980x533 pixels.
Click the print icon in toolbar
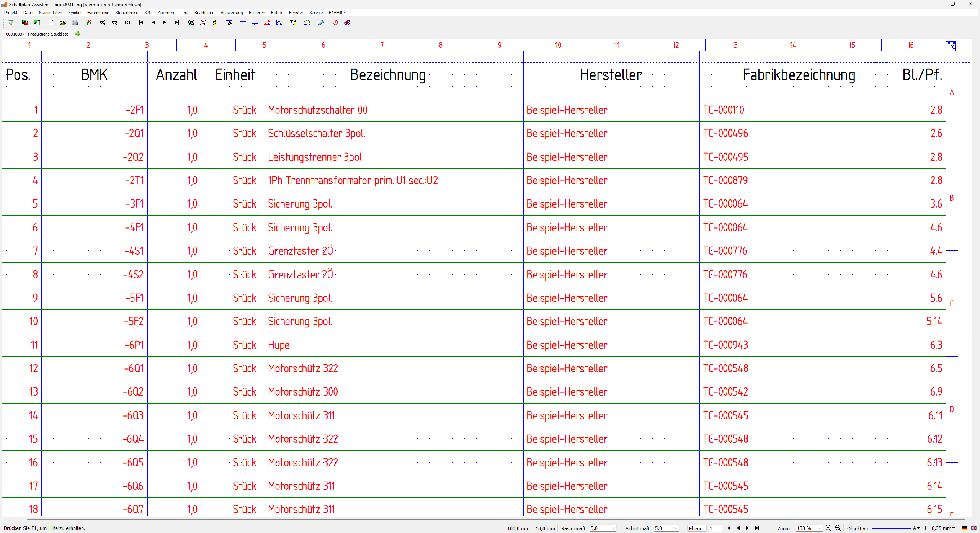[75, 23]
